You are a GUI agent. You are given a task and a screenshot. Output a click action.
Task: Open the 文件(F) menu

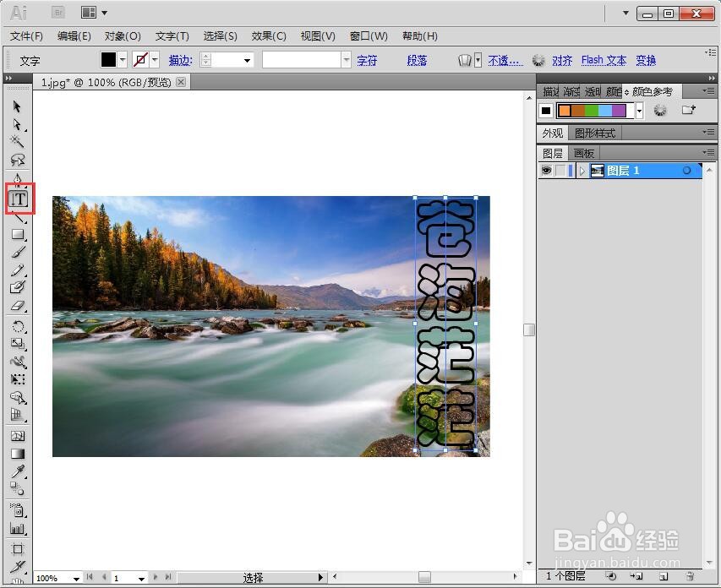tap(26, 35)
